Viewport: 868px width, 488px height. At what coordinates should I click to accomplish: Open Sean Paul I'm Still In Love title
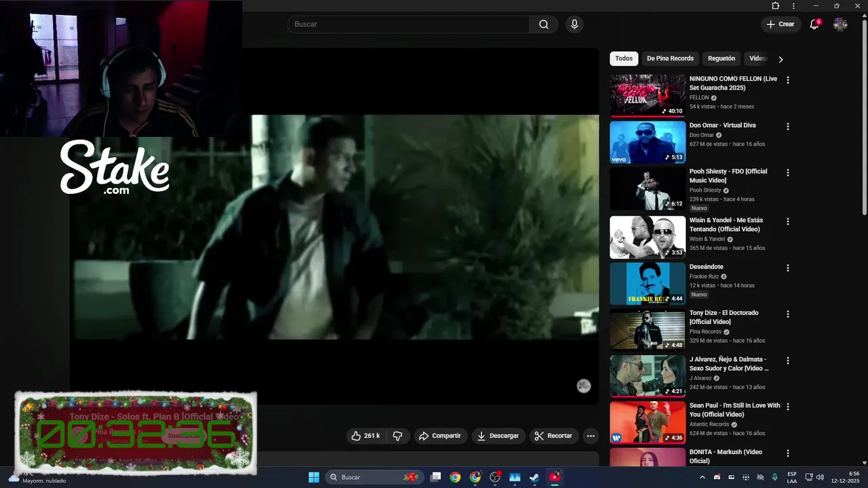point(734,409)
